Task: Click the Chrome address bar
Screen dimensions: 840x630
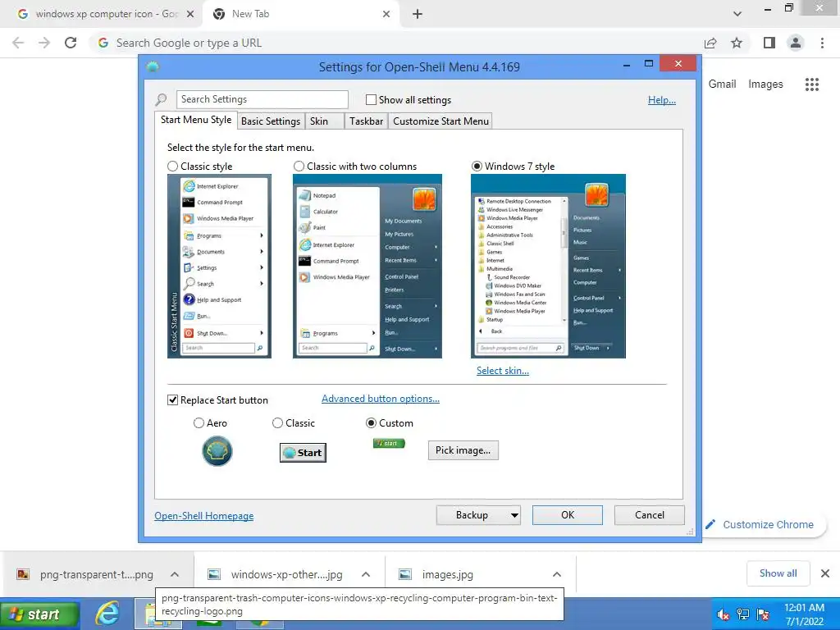Action: tap(396, 43)
